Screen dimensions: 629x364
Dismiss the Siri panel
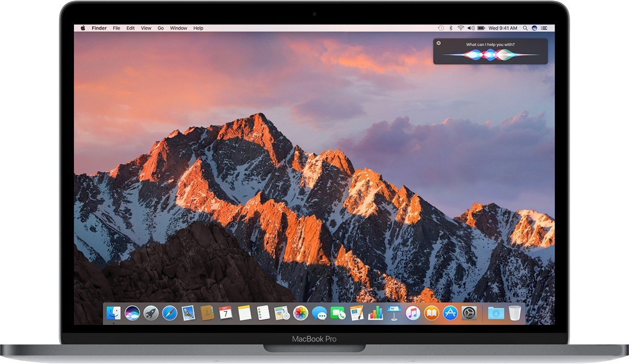pyautogui.click(x=439, y=43)
